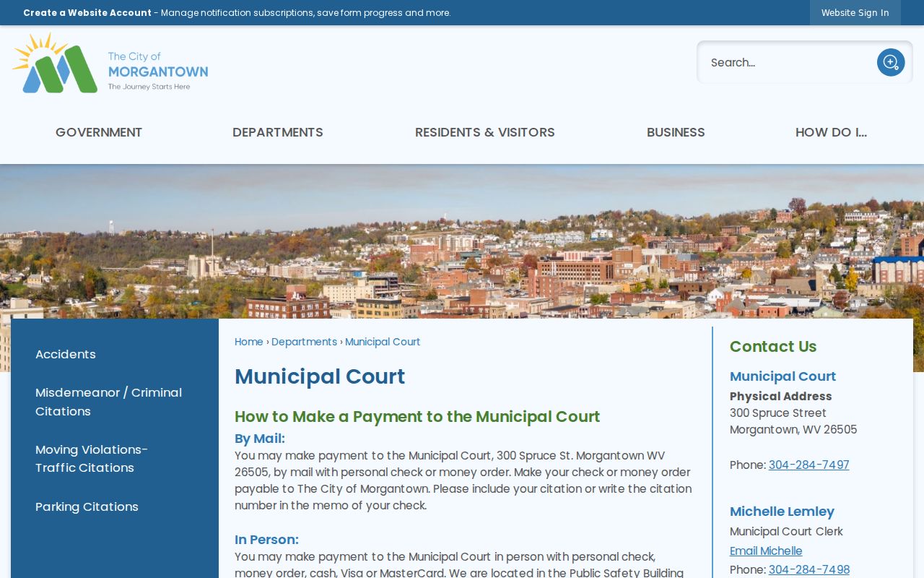Click the Email Michelle link
This screenshot has height=578, width=924.
click(x=766, y=551)
